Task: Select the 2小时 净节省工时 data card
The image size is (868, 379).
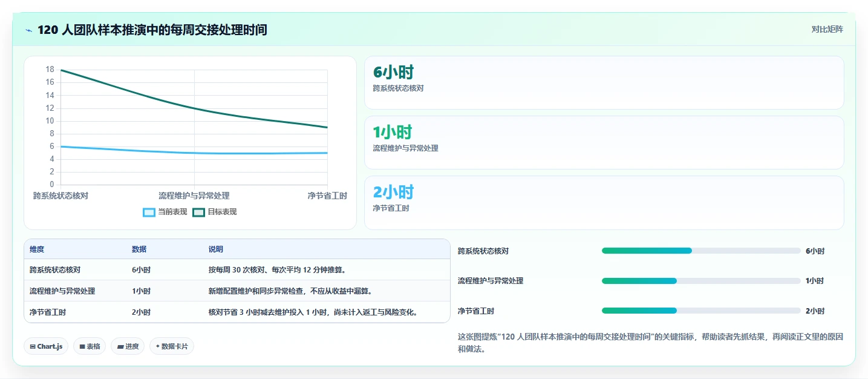Action: (604, 203)
